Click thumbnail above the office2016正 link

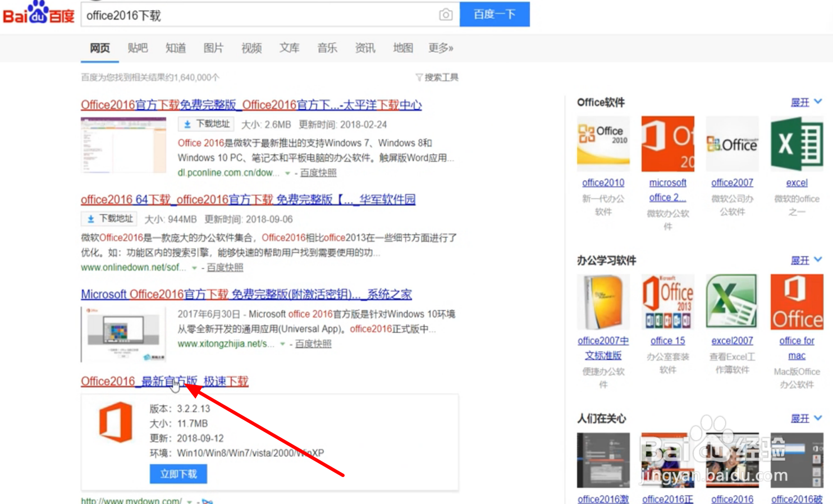coord(668,460)
